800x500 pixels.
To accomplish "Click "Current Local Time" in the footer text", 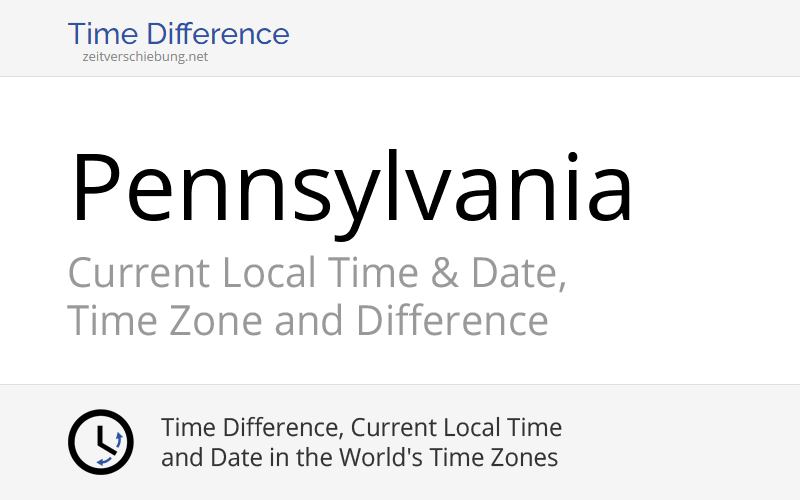I will pyautogui.click(x=458, y=428).
